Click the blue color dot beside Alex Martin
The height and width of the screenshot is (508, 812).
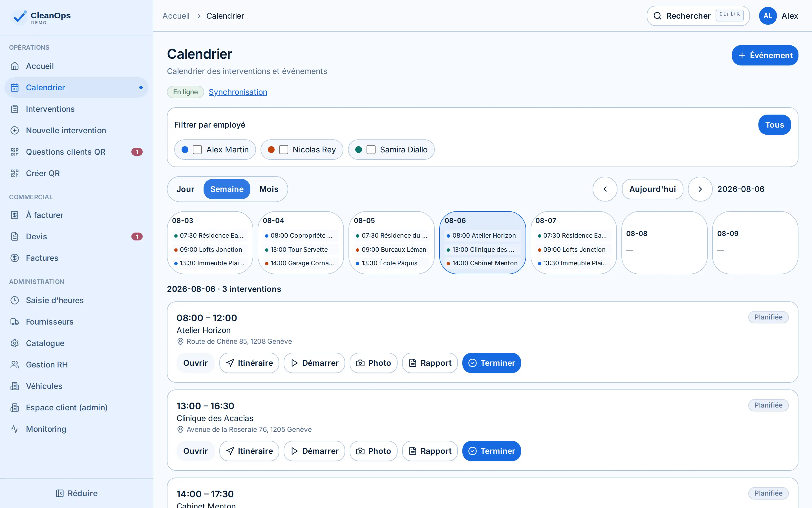pyautogui.click(x=185, y=150)
